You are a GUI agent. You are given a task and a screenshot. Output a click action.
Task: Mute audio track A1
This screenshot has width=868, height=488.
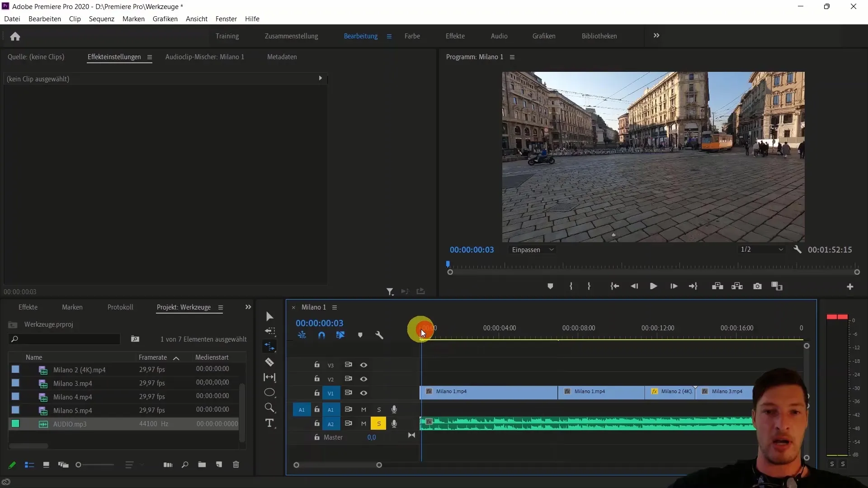(363, 409)
